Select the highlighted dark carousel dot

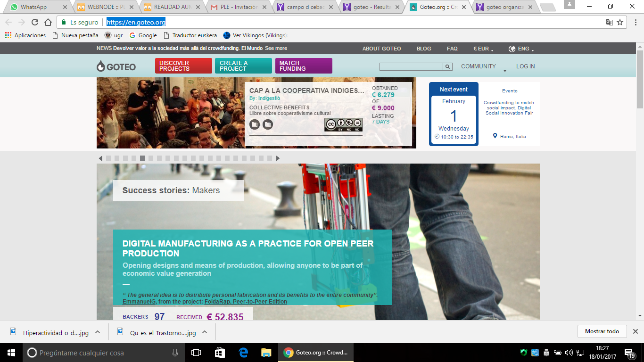[x=142, y=158]
